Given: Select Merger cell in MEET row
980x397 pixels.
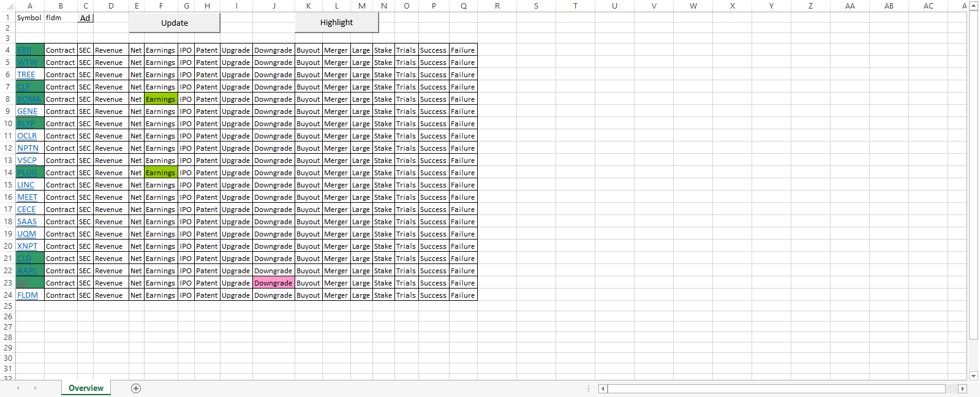Looking at the screenshot, I should coord(336,197).
